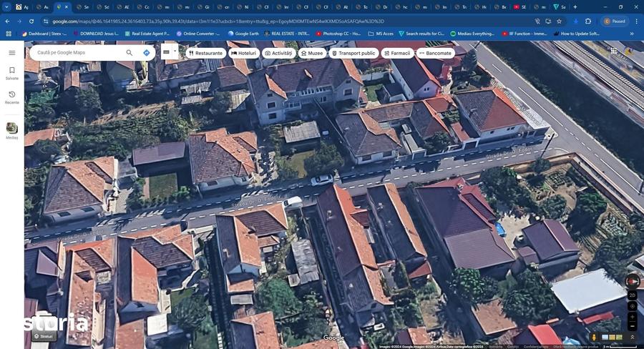Image resolution: width=644 pixels, height=349 pixels.
Task: Click the compass to reset north
Action: tap(632, 282)
